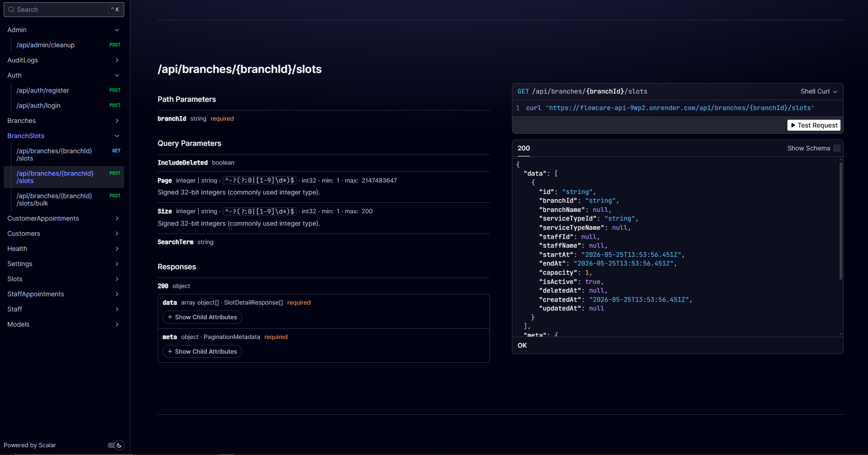868x455 pixels.
Task: Expand the Slots section
Action: click(117, 279)
